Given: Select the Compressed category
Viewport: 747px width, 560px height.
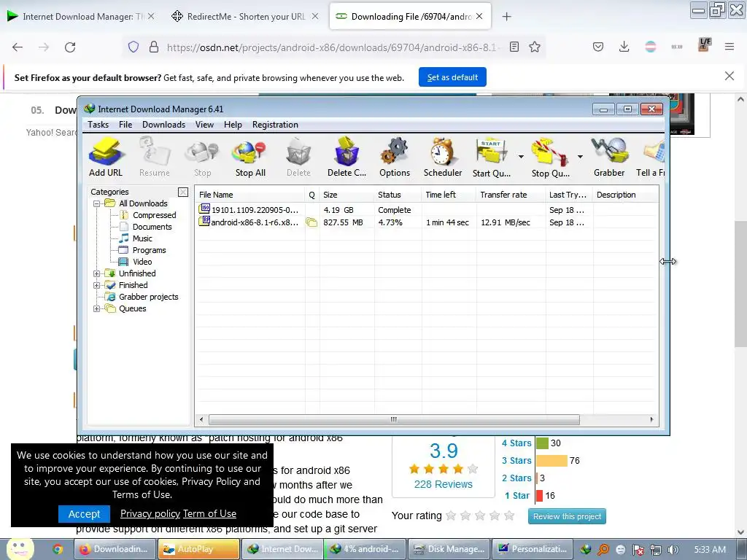Looking at the screenshot, I should pyautogui.click(x=154, y=215).
